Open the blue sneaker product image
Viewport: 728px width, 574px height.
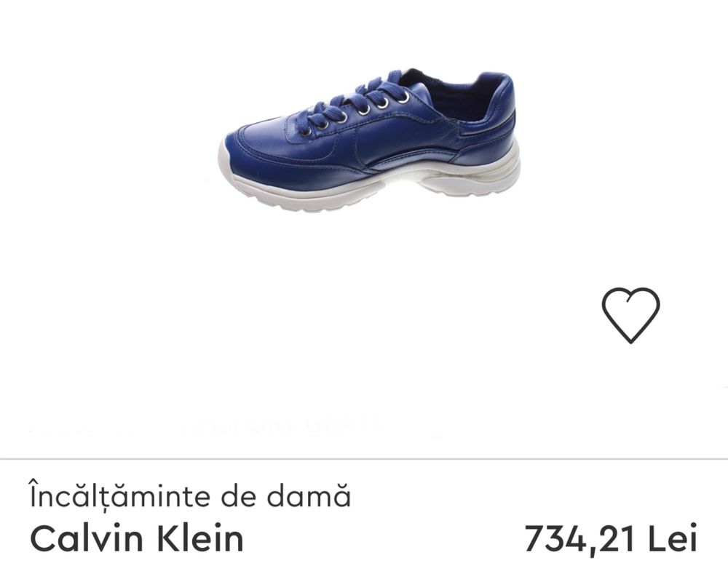click(369, 140)
